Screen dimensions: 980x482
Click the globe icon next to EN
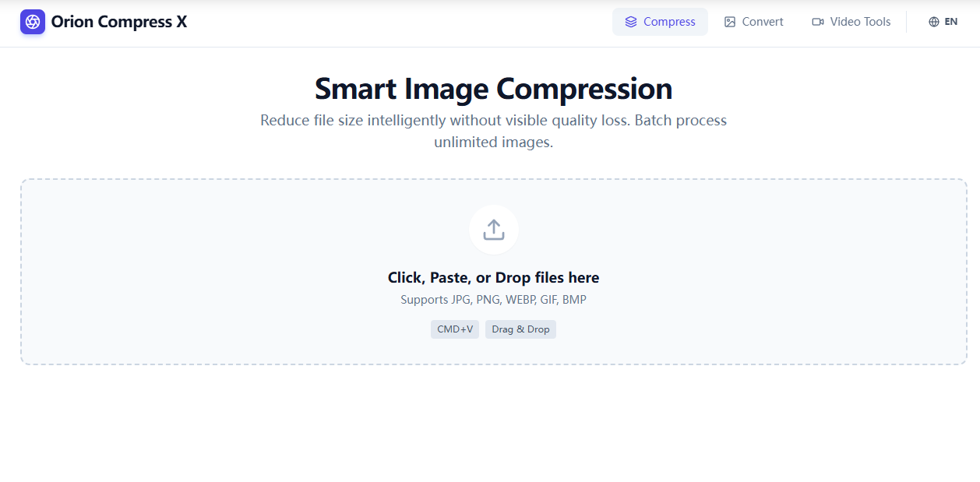pos(932,22)
